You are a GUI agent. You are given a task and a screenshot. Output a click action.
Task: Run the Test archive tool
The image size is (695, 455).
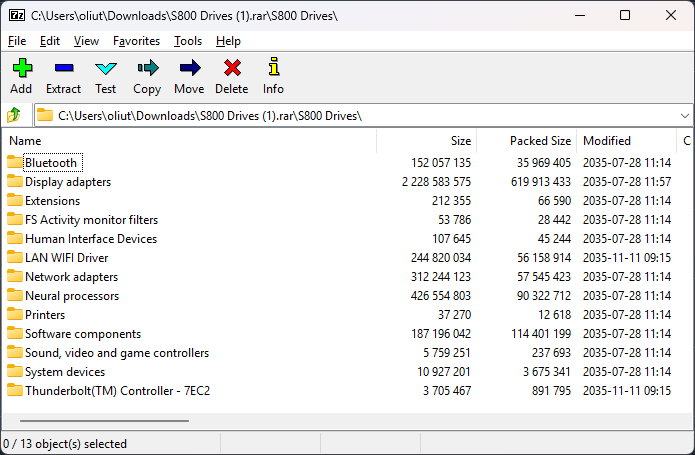(105, 68)
